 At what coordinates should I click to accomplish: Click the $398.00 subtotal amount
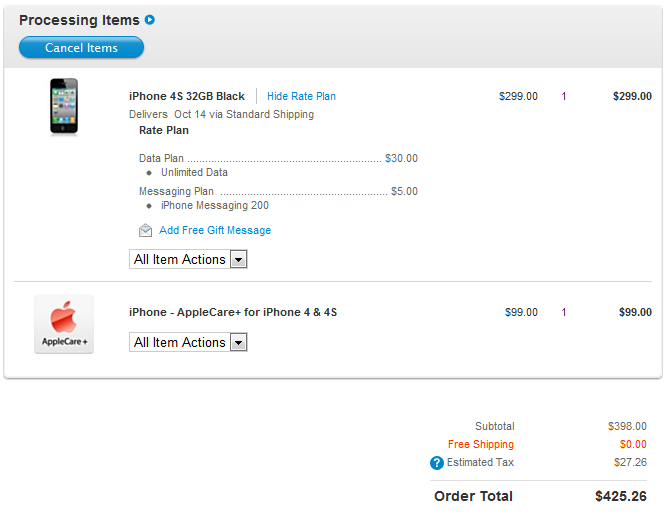627,426
